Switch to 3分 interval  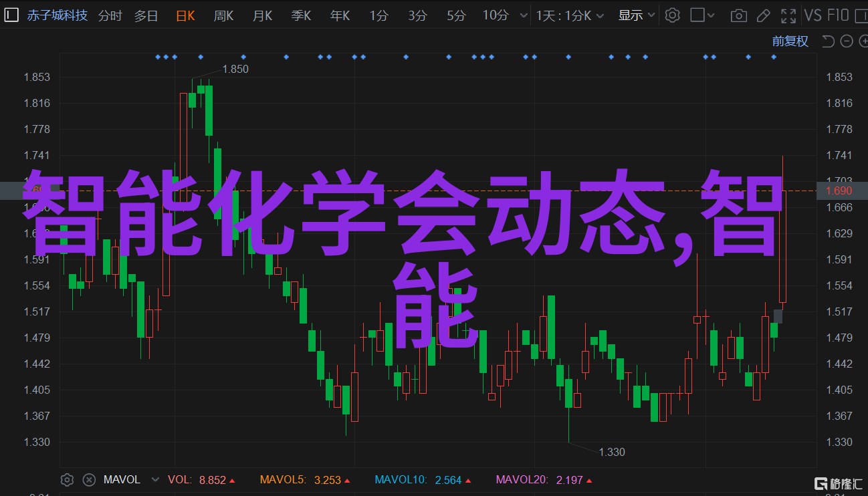417,15
